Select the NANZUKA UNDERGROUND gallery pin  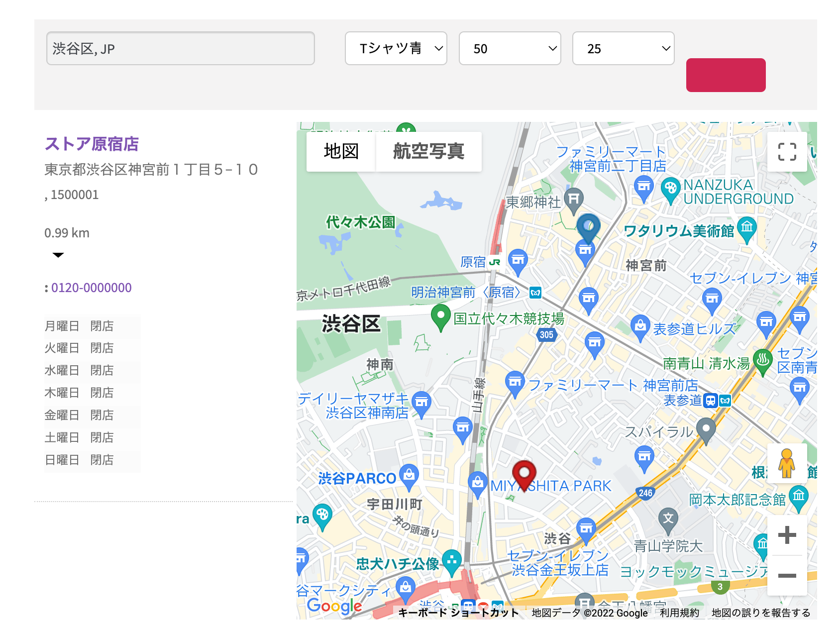coord(671,190)
